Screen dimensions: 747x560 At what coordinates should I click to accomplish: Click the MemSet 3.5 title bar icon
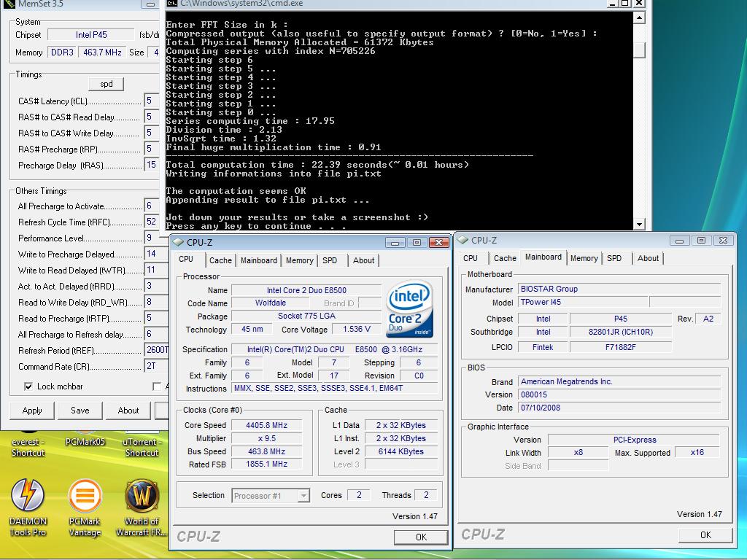point(9,4)
